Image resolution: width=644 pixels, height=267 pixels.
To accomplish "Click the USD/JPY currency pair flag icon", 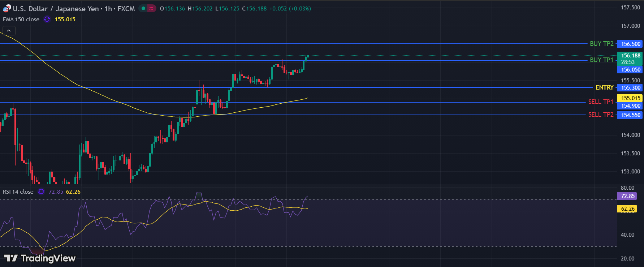I will pyautogui.click(x=7, y=9).
